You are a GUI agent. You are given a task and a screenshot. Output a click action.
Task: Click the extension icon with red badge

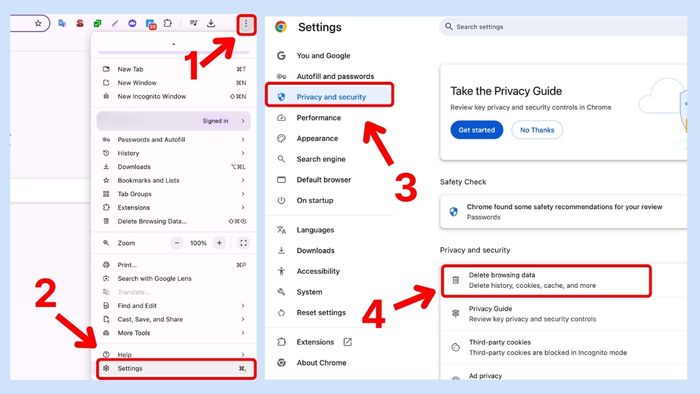pos(151,24)
